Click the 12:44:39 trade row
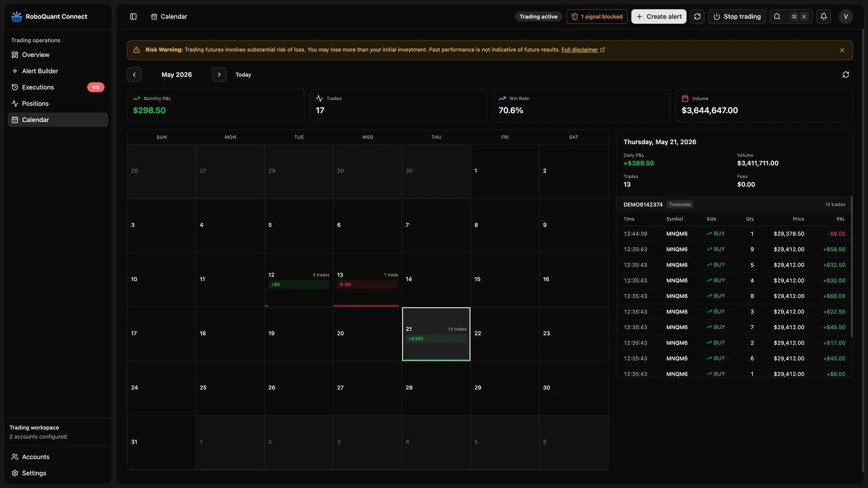Image resolution: width=868 pixels, height=488 pixels. 734,234
